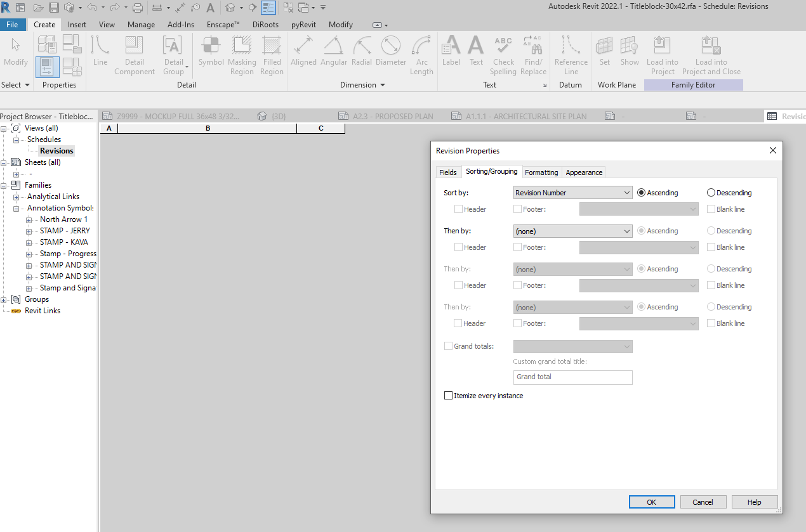Expand the Groups node in Project Browser
The image size is (806, 532).
pos(4,299)
